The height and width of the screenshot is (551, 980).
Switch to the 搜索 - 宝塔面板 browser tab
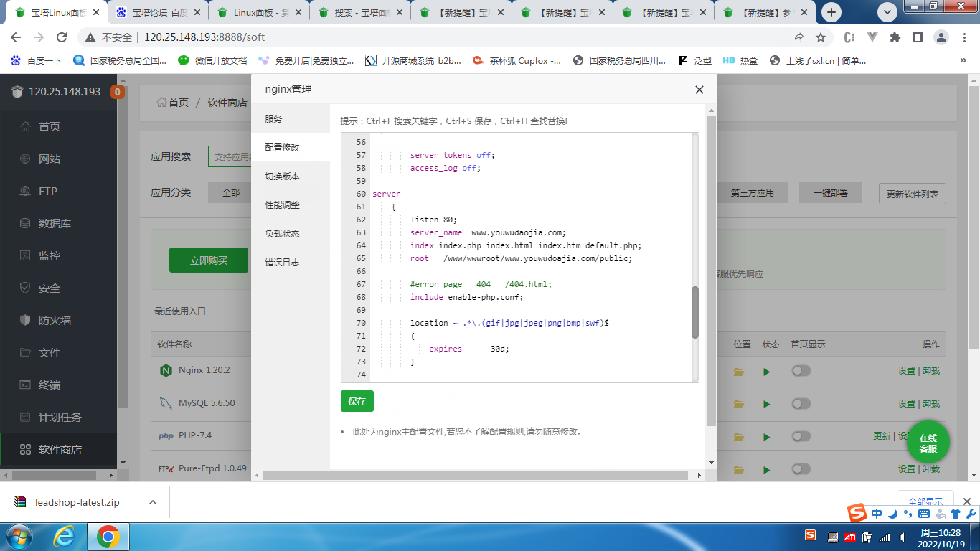tap(361, 13)
